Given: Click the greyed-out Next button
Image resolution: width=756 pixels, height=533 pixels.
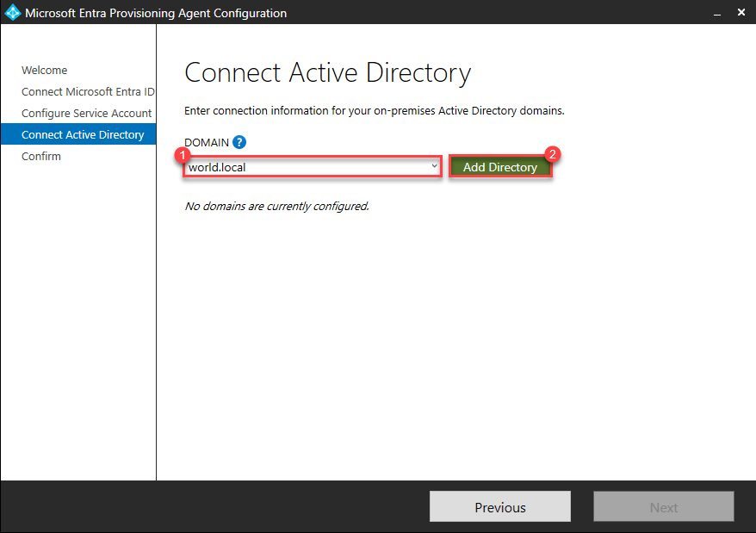Looking at the screenshot, I should (x=663, y=507).
